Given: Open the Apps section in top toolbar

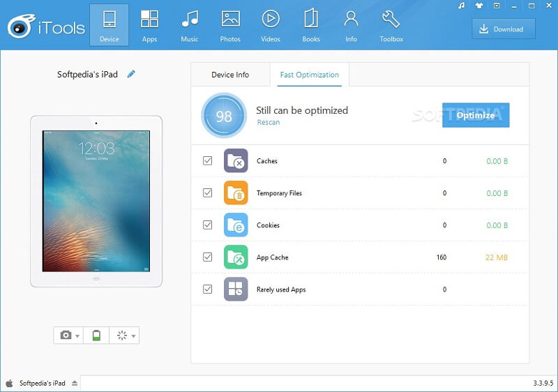Looking at the screenshot, I should point(149,26).
